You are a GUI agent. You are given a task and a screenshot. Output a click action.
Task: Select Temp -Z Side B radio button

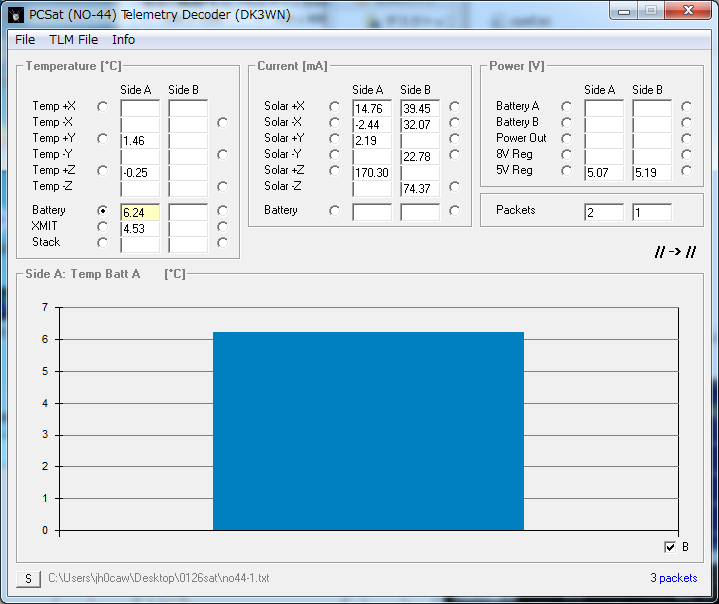point(222,187)
